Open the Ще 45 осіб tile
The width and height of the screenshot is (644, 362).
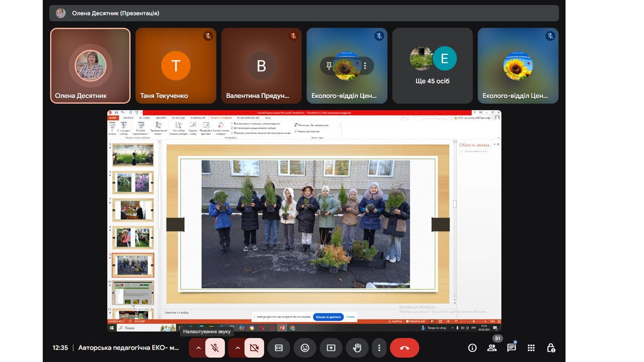(x=432, y=66)
